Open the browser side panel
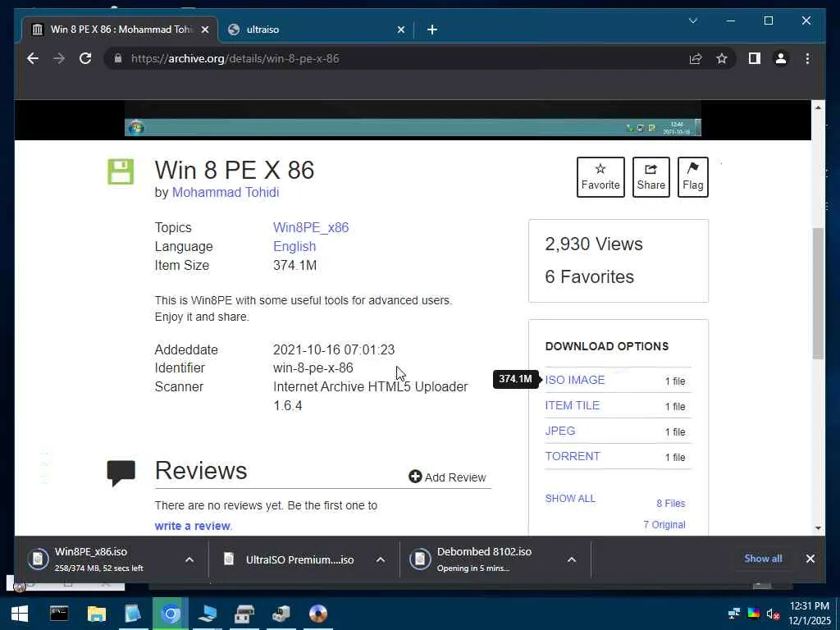 coord(755,58)
